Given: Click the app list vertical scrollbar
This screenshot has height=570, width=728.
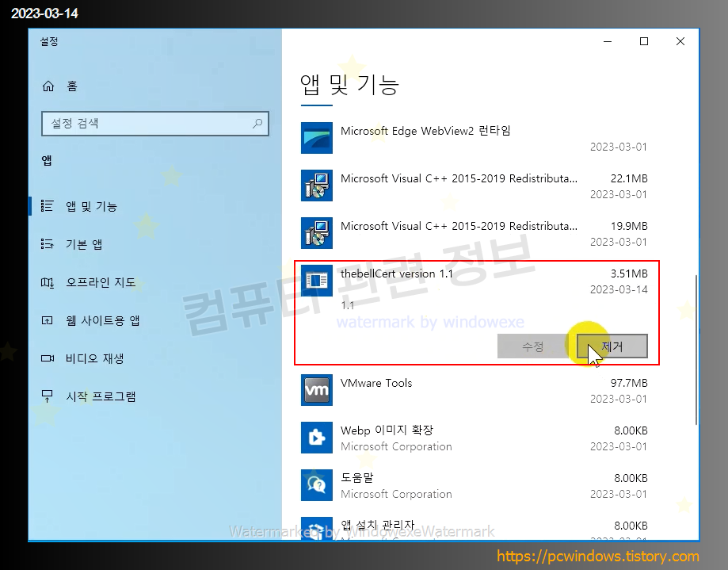Looking at the screenshot, I should pos(696,350).
